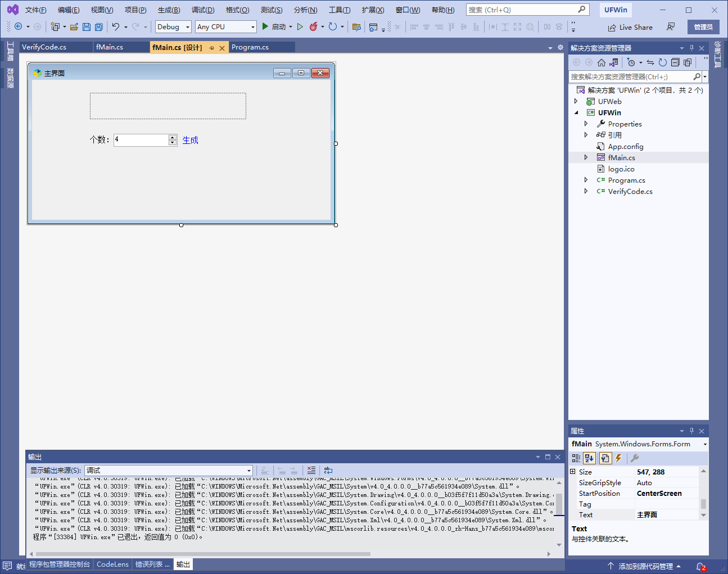Click the Show All Files icon
This screenshot has width=728, height=574.
click(x=688, y=62)
